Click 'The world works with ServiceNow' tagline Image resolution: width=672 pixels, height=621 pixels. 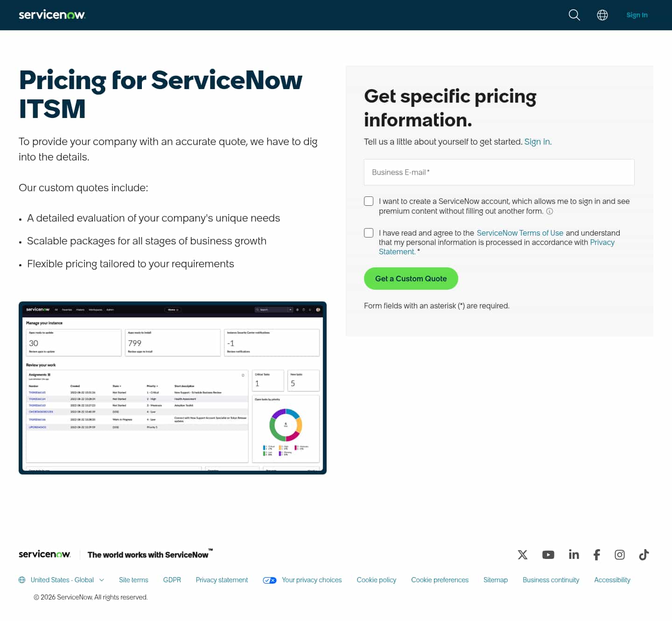(x=150, y=554)
